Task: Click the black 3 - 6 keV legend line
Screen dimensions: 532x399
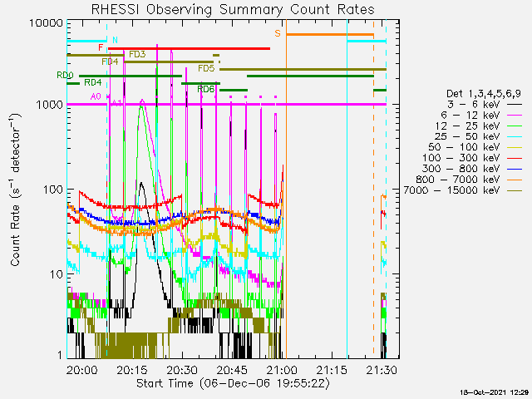Action: coord(515,105)
